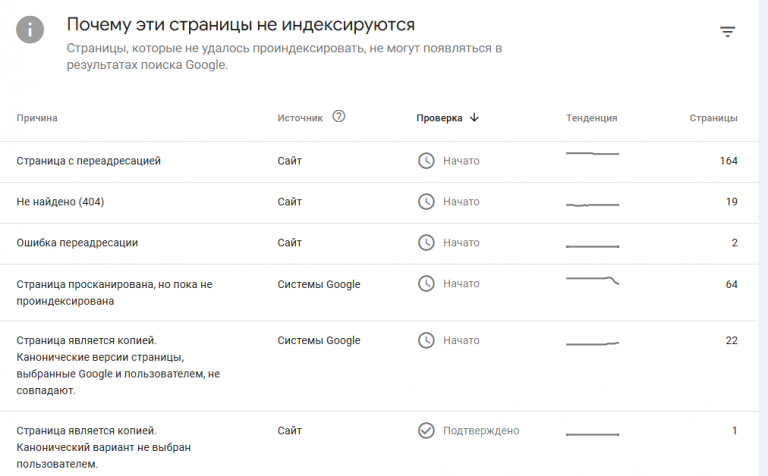768x476 pixels.
Task: Click the Источник column header
Action: 300,118
